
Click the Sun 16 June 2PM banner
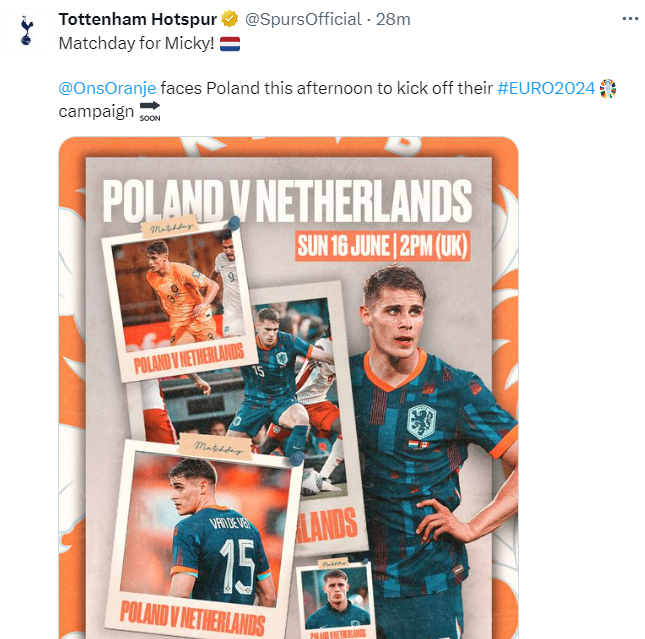tap(383, 246)
